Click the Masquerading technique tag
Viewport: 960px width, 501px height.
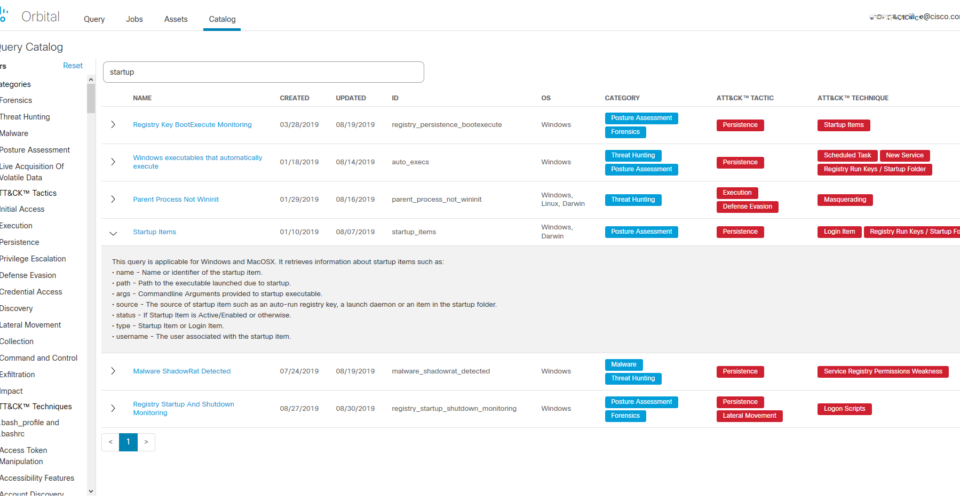pos(844,200)
